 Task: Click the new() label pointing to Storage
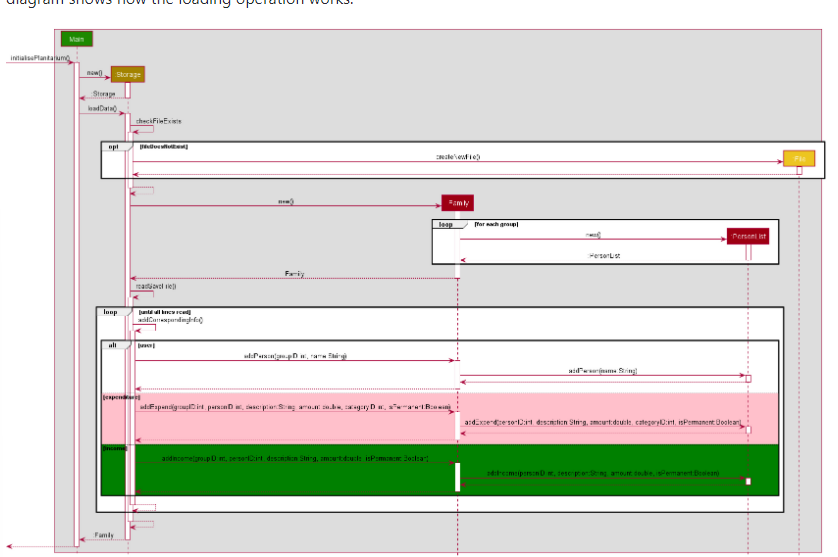coord(95,73)
